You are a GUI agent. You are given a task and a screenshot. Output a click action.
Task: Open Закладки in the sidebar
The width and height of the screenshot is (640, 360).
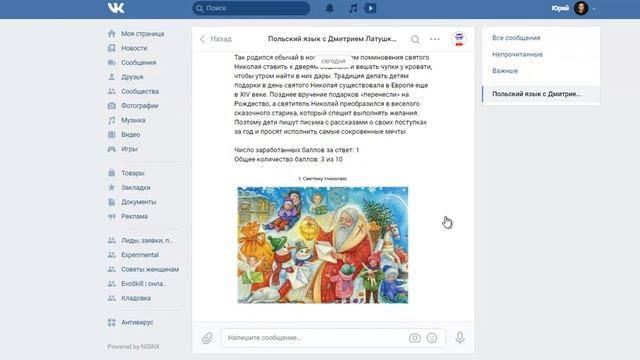tap(136, 188)
